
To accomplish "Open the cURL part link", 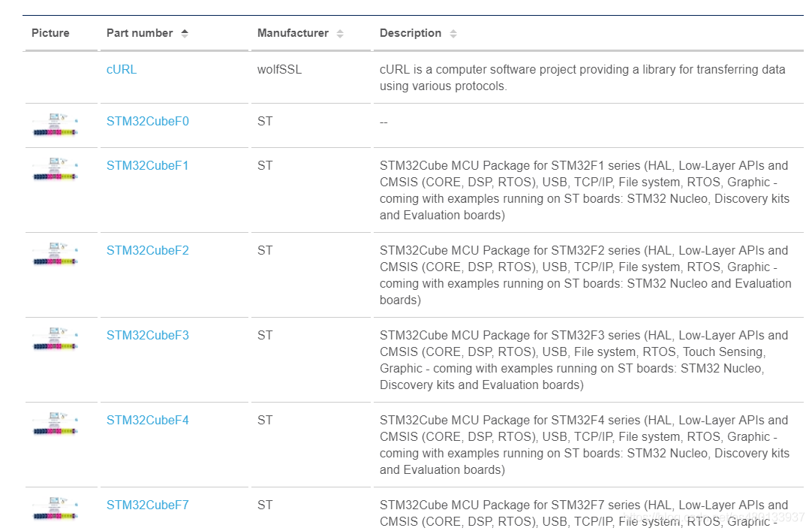I will click(122, 69).
